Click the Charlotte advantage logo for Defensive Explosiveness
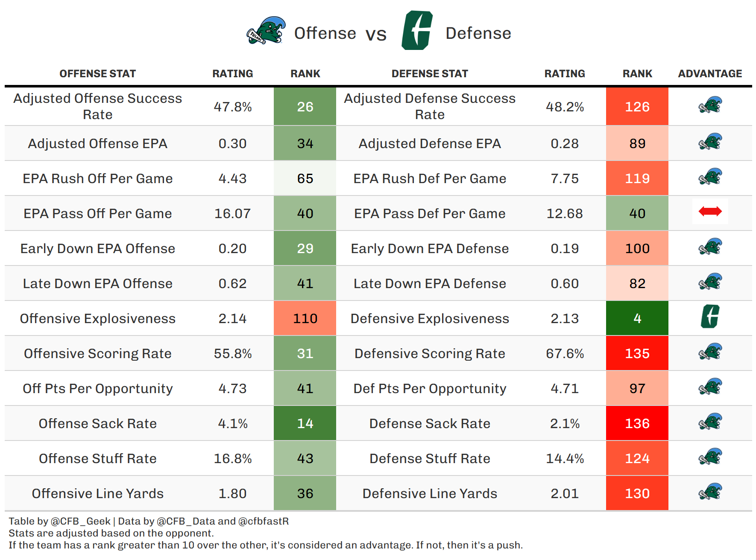756x560 pixels. point(710,317)
